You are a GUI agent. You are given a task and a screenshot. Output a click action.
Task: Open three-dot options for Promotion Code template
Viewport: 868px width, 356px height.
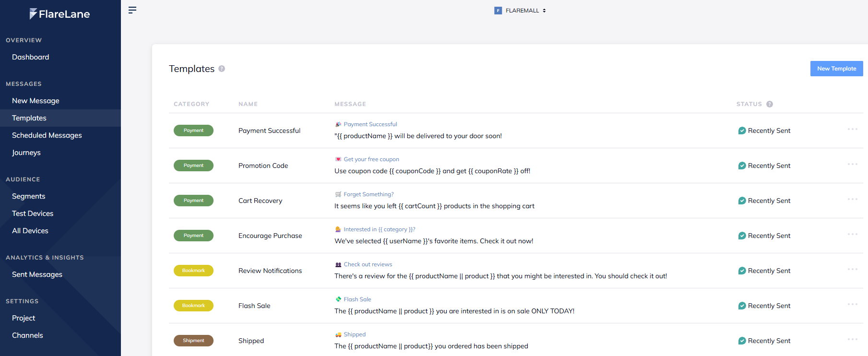pos(852,164)
